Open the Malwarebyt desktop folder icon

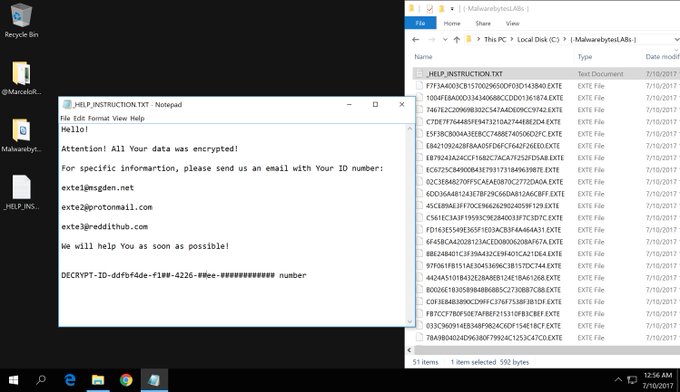tap(21, 135)
